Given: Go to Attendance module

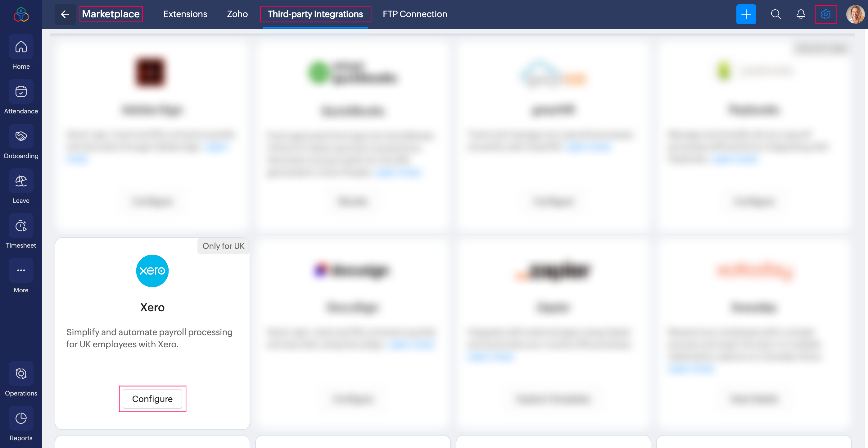Looking at the screenshot, I should click(x=21, y=92).
